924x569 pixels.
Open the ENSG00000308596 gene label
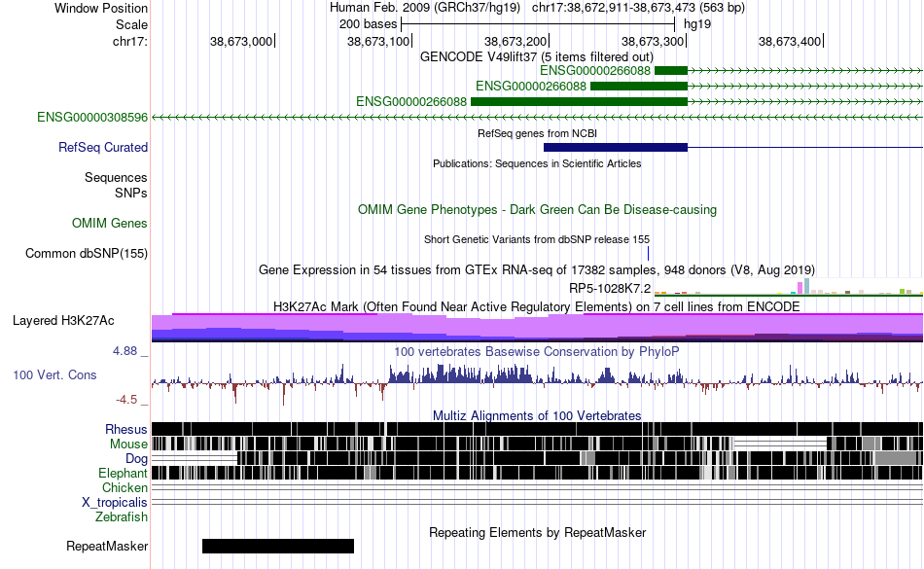tap(92, 118)
